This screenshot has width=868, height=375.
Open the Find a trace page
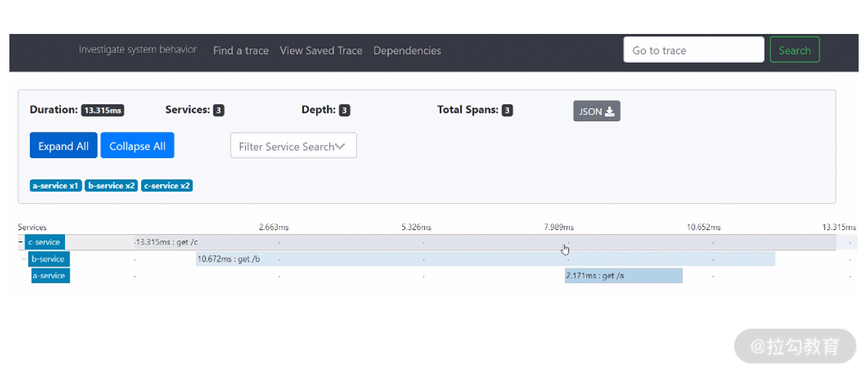click(x=241, y=51)
